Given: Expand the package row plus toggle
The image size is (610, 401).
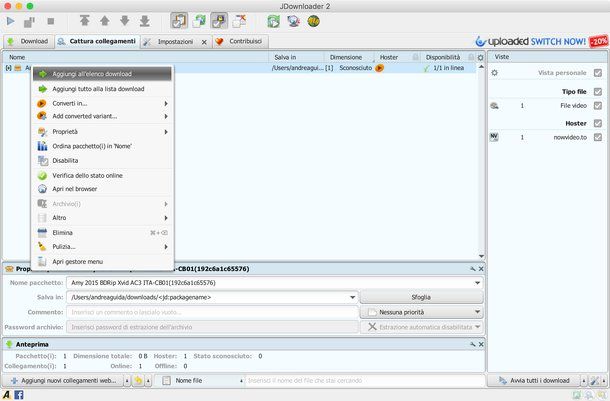Looking at the screenshot, I should 8,68.
